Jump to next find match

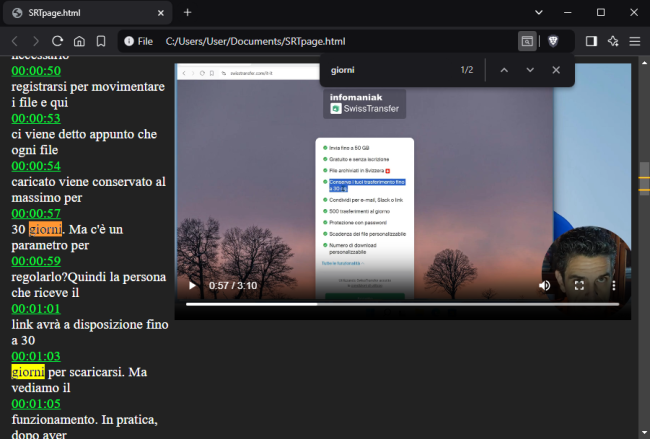(x=530, y=70)
